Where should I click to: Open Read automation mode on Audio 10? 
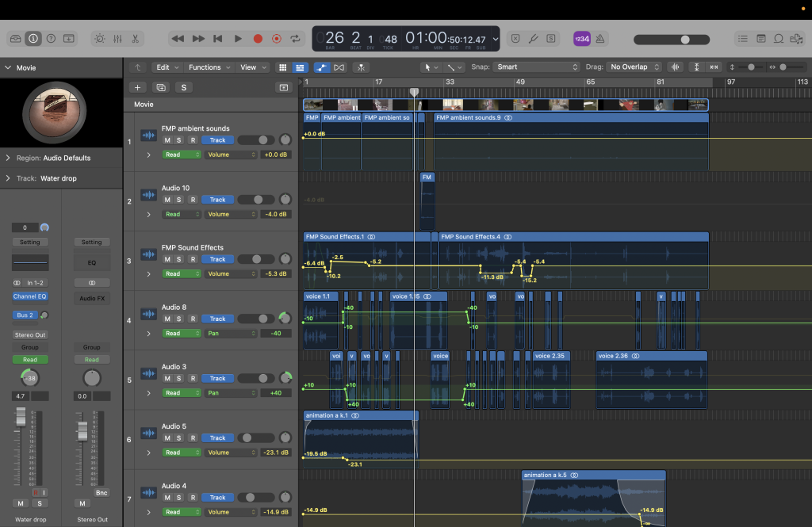pos(182,214)
